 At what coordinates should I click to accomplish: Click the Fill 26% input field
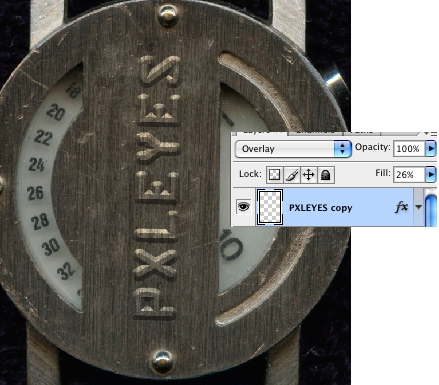point(409,174)
